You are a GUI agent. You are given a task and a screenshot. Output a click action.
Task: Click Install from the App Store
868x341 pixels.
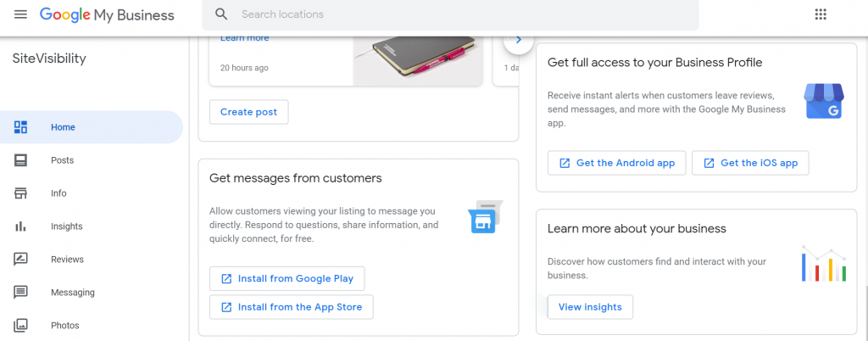(291, 307)
